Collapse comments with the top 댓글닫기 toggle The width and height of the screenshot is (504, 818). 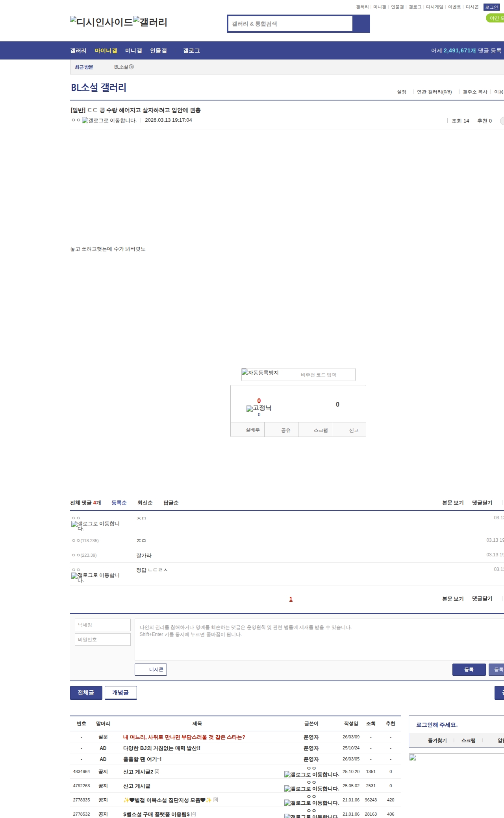tap(482, 503)
